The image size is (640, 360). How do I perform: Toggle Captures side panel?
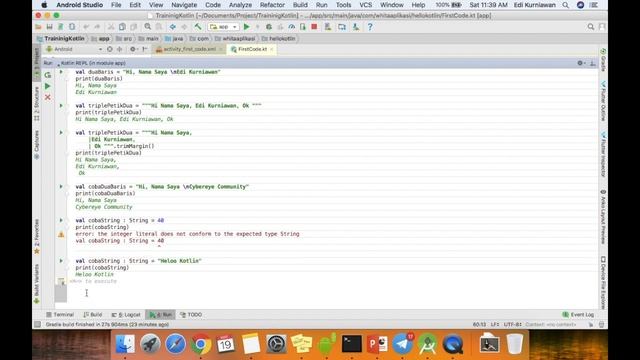[x=37, y=145]
